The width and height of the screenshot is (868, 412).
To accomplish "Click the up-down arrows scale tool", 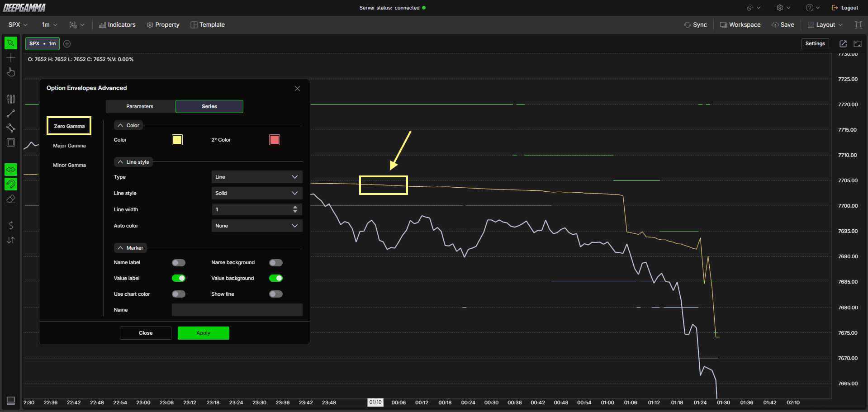I will pyautogui.click(x=11, y=240).
